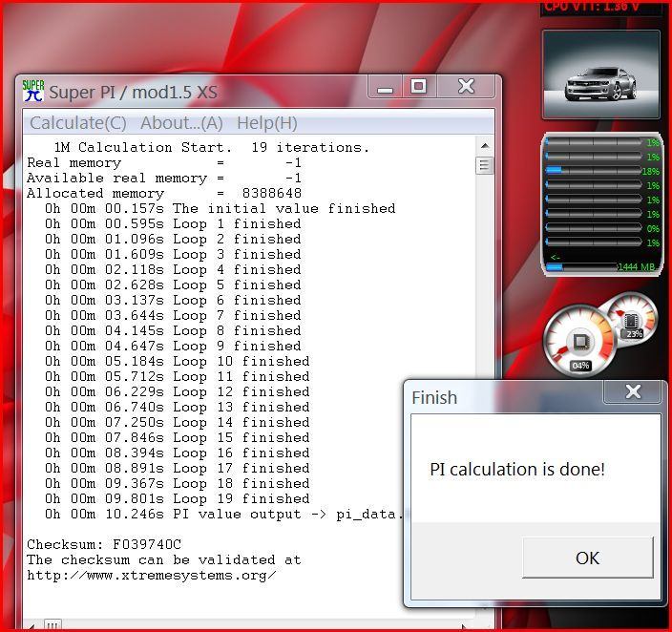The height and width of the screenshot is (632, 672).
Task: Click the http://www.xtremesystems.org/ text
Action: [151, 576]
